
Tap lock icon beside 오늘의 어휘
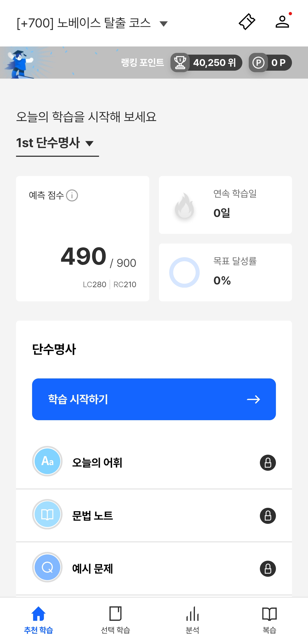268,463
